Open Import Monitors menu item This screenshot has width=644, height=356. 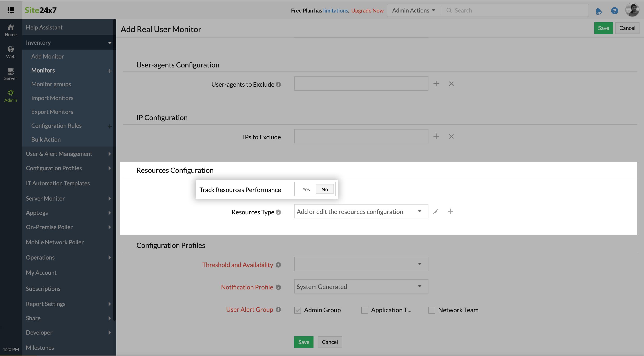click(52, 98)
